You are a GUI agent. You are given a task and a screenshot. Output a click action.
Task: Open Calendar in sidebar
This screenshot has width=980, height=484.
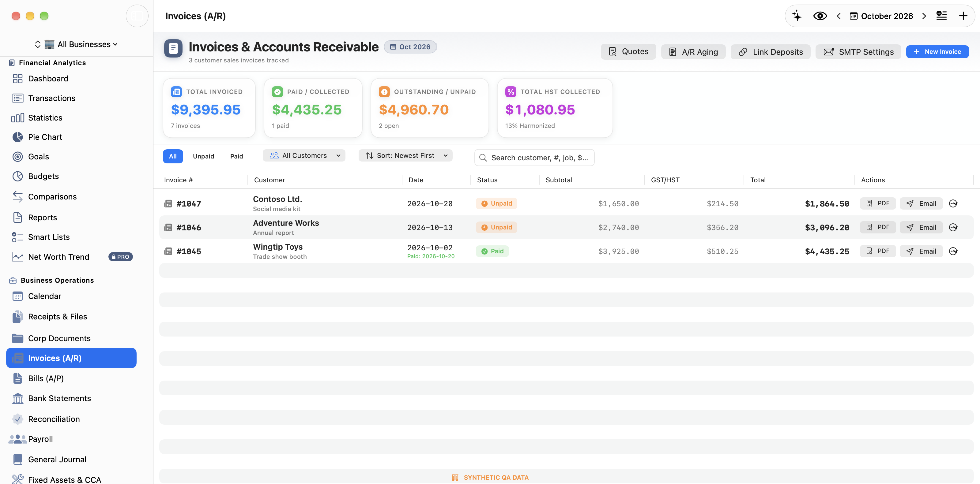[x=72, y=296]
